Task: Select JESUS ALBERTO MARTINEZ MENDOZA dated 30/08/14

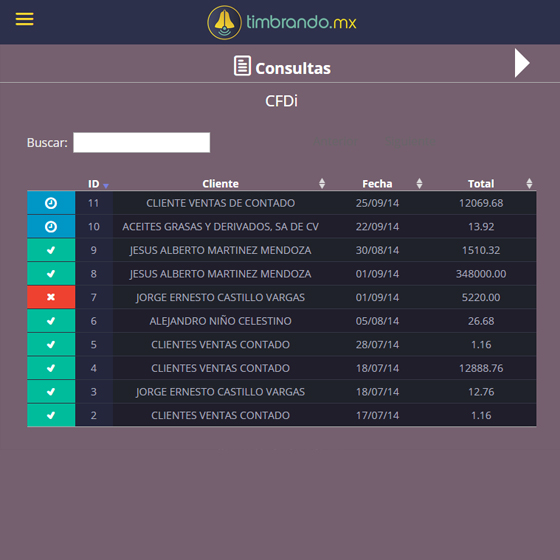Action: click(x=220, y=250)
